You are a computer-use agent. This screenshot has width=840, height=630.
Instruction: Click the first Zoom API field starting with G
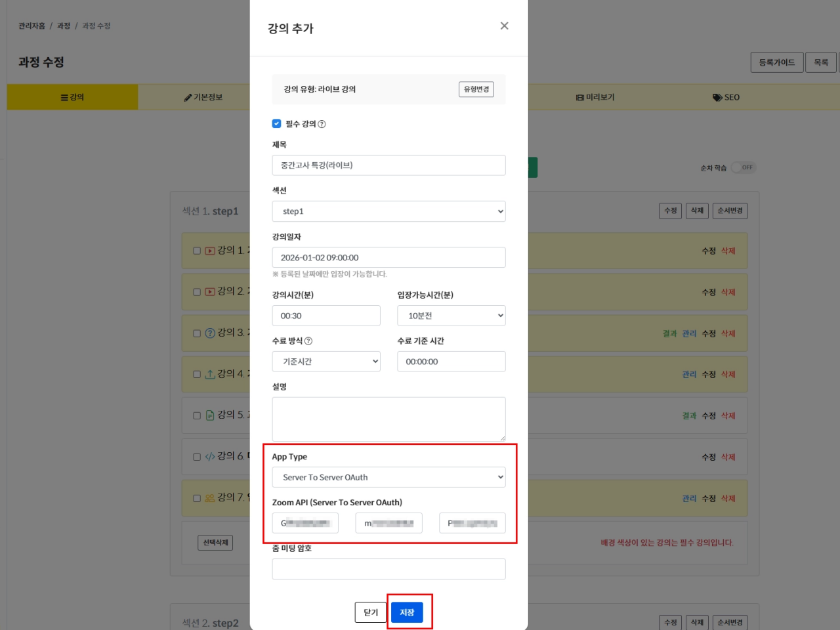305,523
